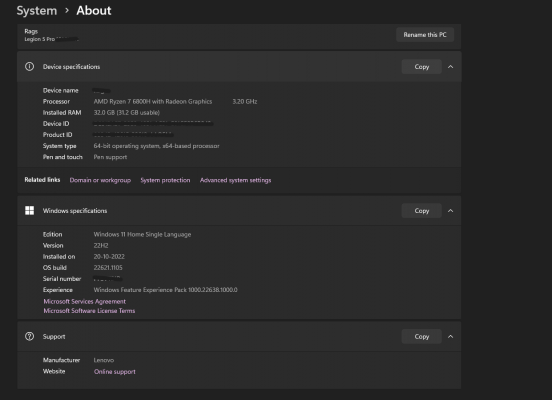Click the Installed RAM label
Screen dimensions: 552x400
click(62, 112)
